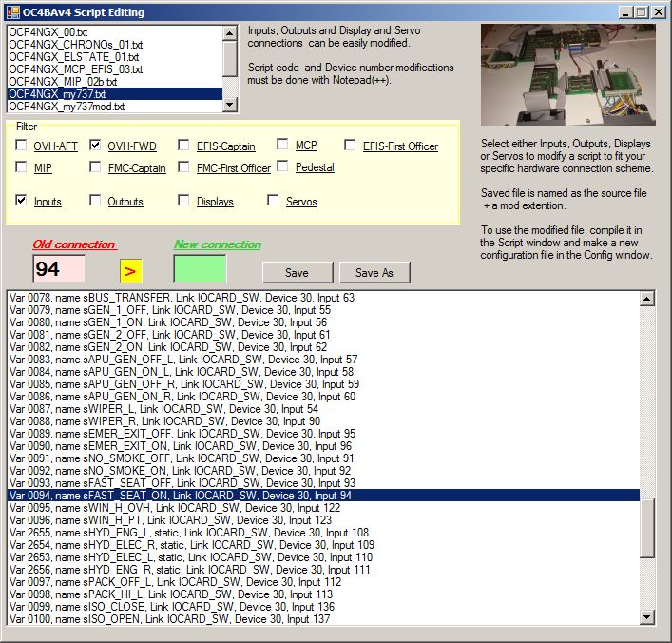Select row Var 0090 sEMER_EXIT_ON
The height and width of the screenshot is (643, 672).
(x=323, y=446)
